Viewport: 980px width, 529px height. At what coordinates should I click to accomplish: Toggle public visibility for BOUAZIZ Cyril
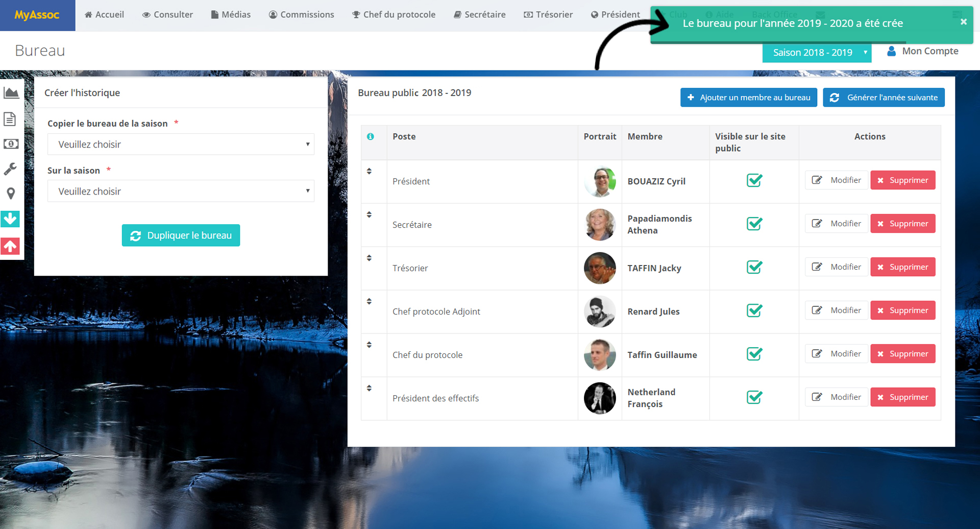[x=754, y=180]
